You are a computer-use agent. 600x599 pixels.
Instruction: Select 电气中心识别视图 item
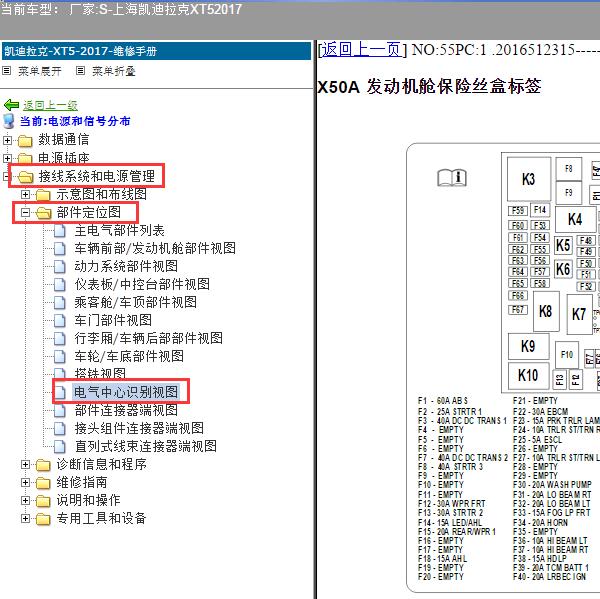[x=126, y=392]
